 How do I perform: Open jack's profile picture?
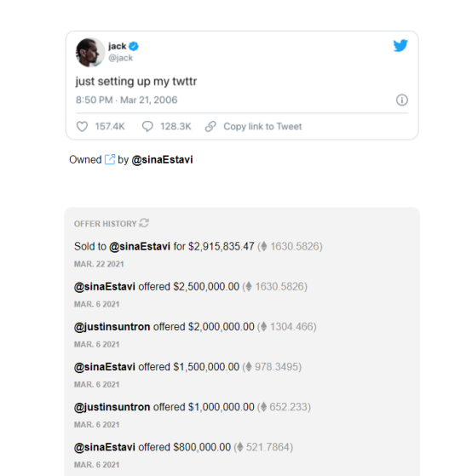click(x=90, y=52)
